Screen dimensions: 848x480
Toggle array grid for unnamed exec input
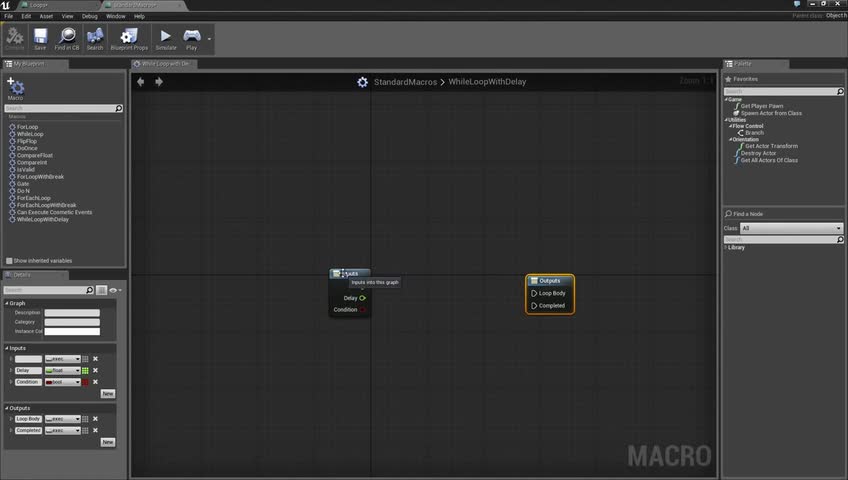coord(85,359)
